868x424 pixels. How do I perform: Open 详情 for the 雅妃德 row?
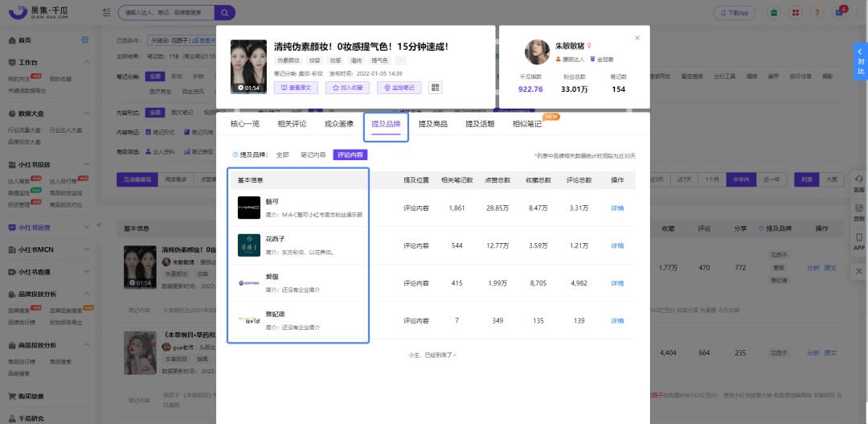(617, 321)
